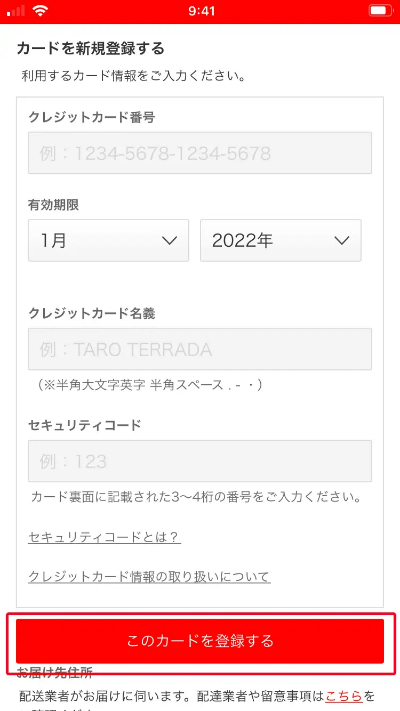Open the セキュリティコードとは？ link
Viewport: 400px width, 711px height.
pos(104,537)
